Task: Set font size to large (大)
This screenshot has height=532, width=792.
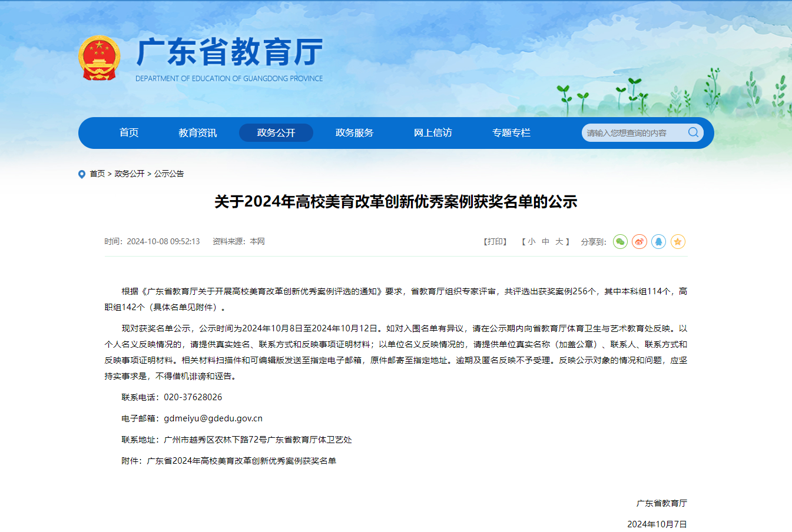Action: point(559,242)
